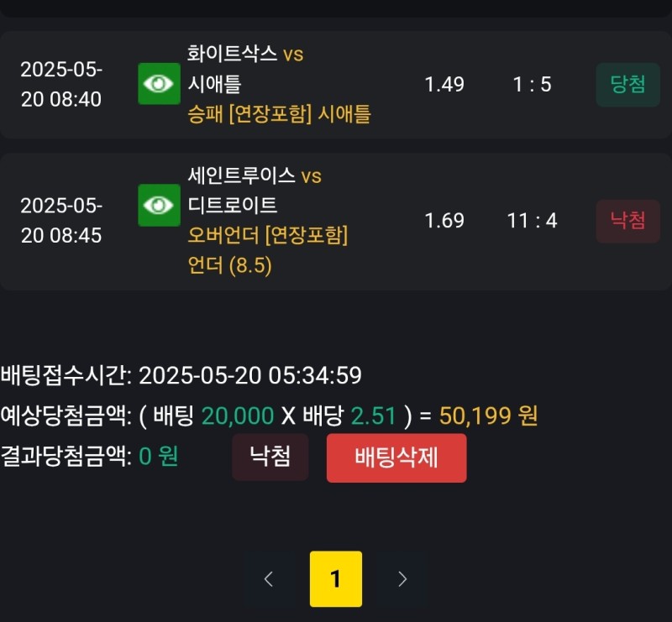This screenshot has height=622, width=672.
Task: Click the 승패 [연장포함] 시애틀 bet type
Action: pos(280,114)
